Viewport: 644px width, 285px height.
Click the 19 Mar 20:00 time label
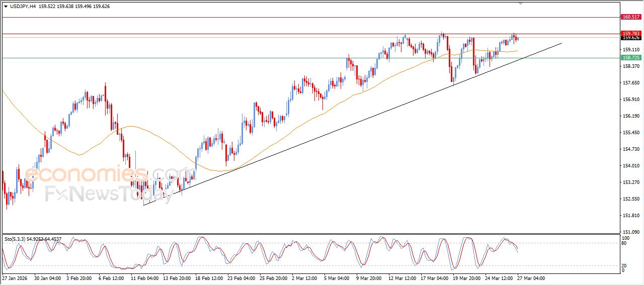467,278
